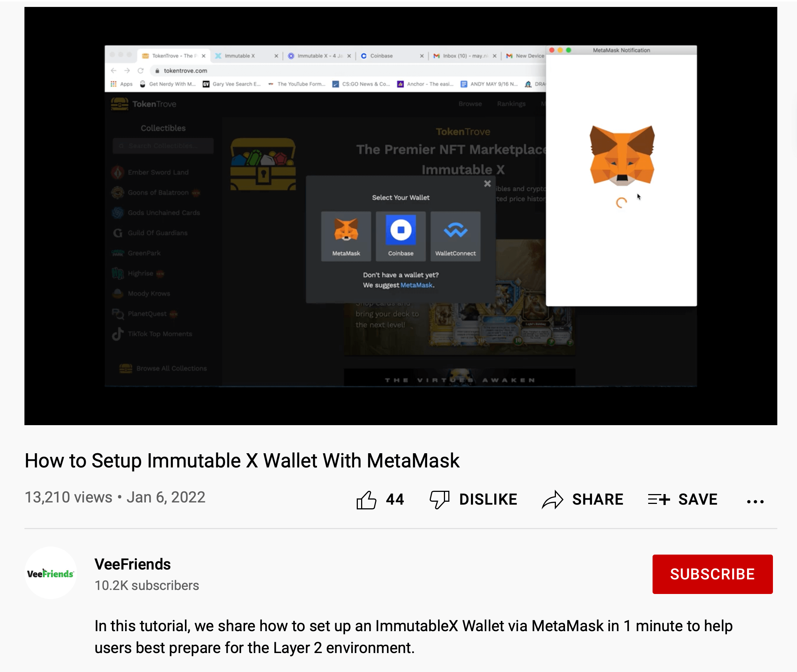The width and height of the screenshot is (797, 672).
Task: Click the browser back arrow in the video
Action: pos(113,70)
